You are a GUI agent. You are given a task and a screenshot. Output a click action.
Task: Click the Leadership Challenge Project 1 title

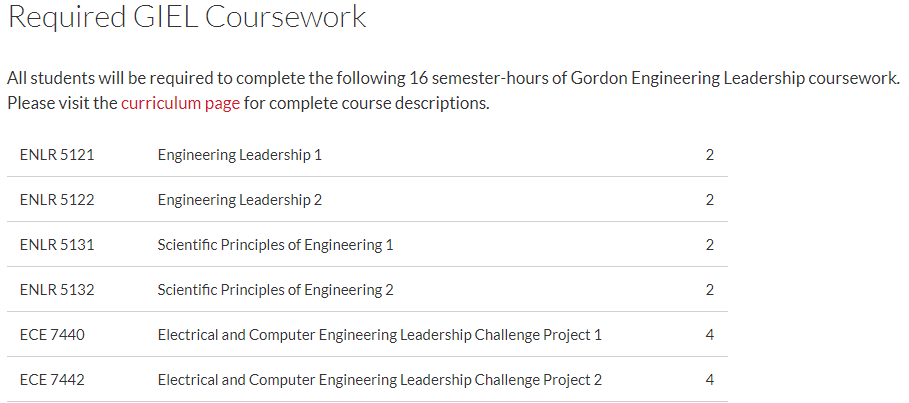coord(380,335)
